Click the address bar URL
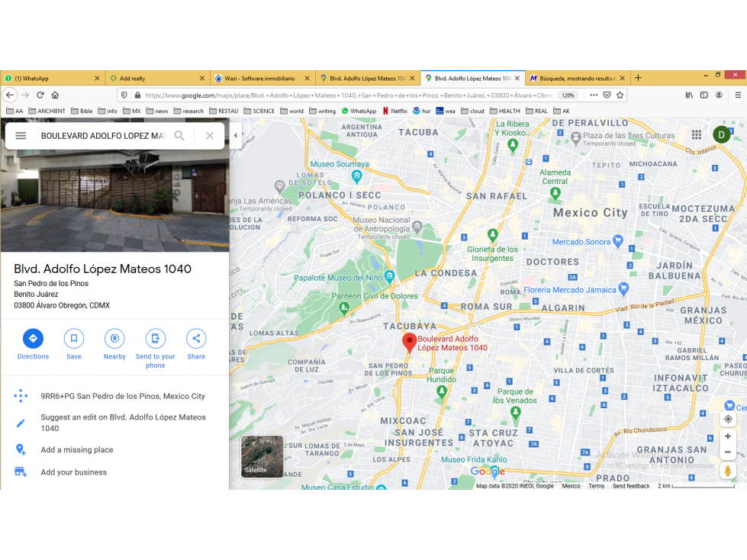Viewport: 747px width, 560px height. tap(349, 95)
